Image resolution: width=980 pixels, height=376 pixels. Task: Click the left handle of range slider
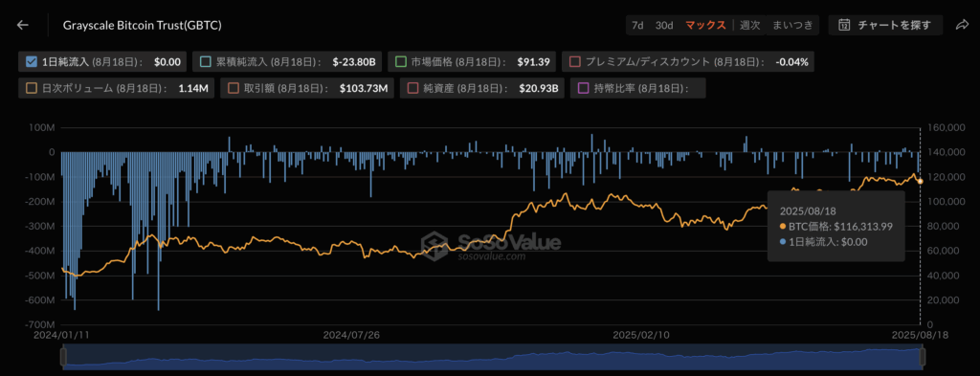[63, 357]
